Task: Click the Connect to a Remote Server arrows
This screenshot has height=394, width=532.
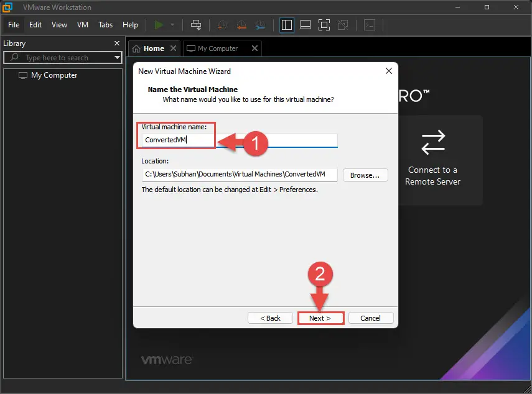Action: (433, 142)
